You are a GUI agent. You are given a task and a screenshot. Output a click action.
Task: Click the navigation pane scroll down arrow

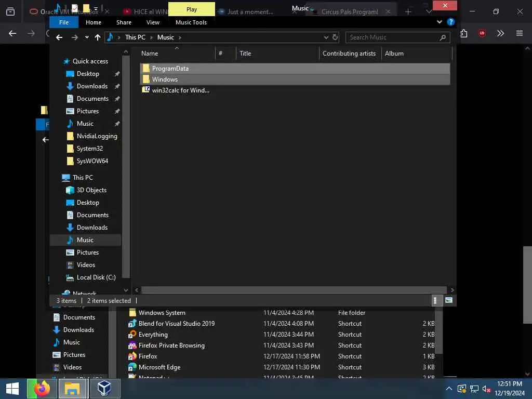[x=126, y=290]
